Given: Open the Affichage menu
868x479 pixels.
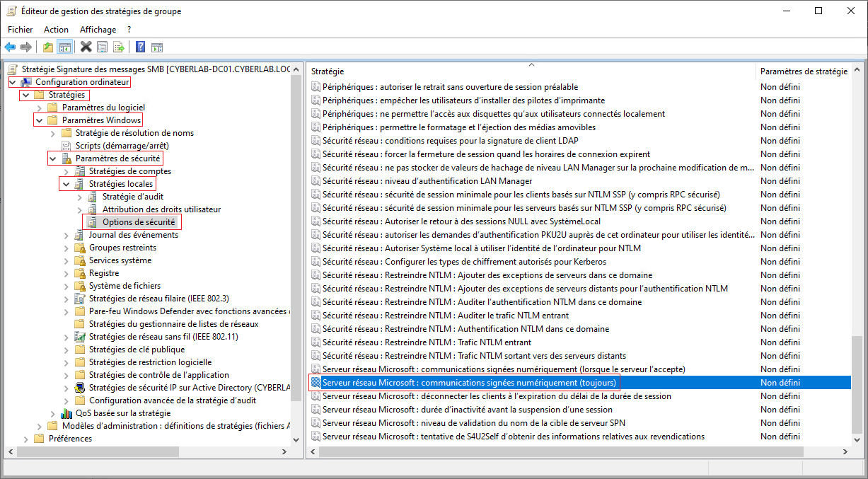Looking at the screenshot, I should click(x=98, y=30).
